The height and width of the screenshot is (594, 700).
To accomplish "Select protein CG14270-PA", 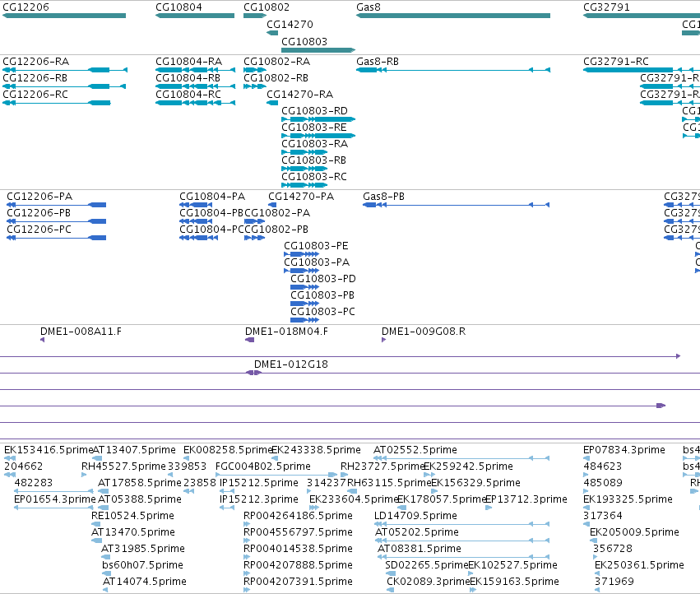I will click(272, 205).
